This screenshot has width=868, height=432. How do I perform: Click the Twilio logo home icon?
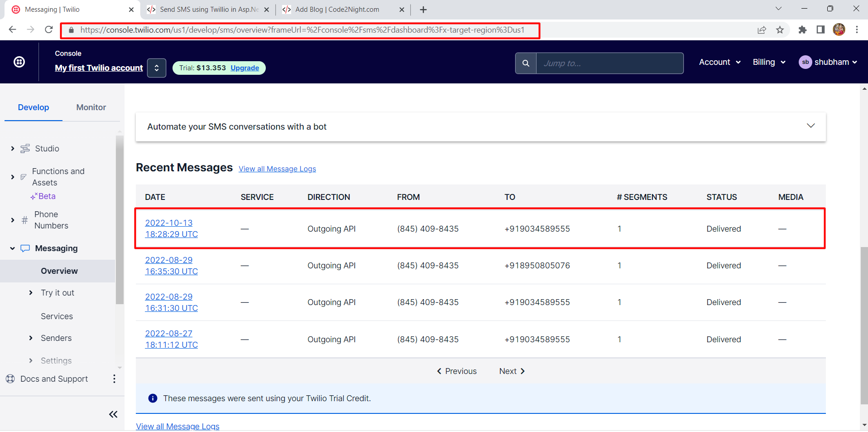19,62
